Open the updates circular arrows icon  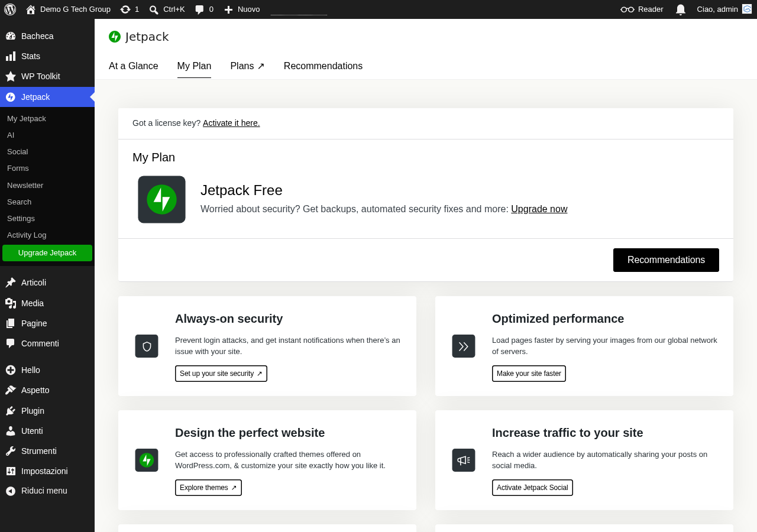tap(125, 9)
